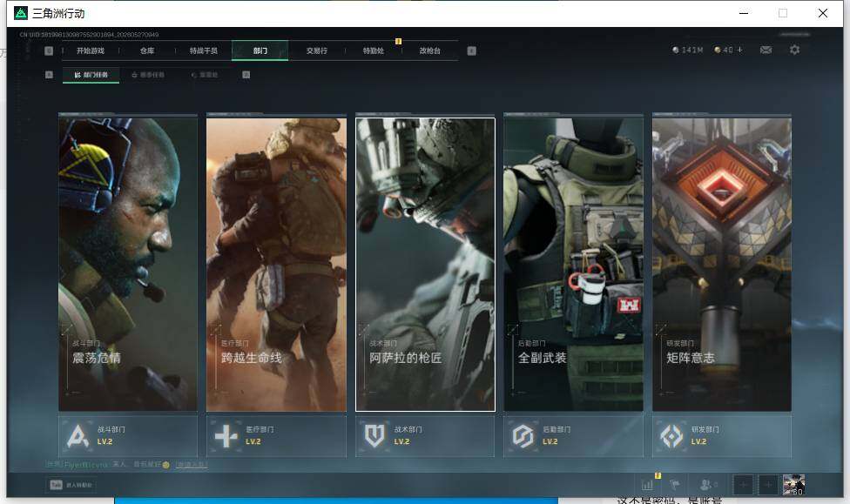Open the mail envelope icon
This screenshot has width=850, height=504.
(766, 50)
